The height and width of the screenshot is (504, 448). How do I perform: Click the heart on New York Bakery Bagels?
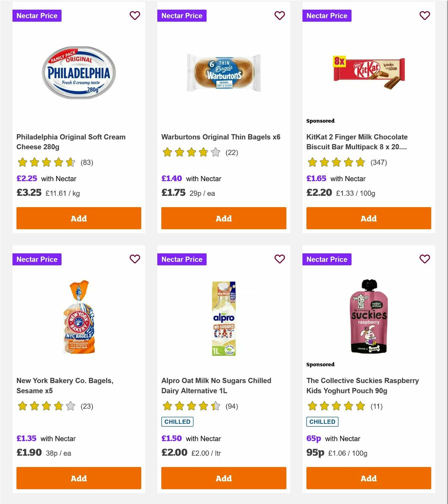click(135, 259)
